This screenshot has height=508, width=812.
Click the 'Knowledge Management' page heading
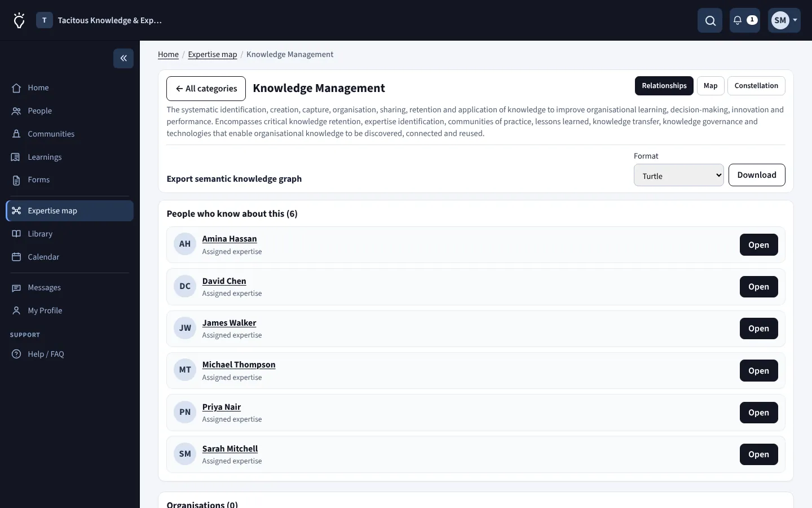[319, 88]
